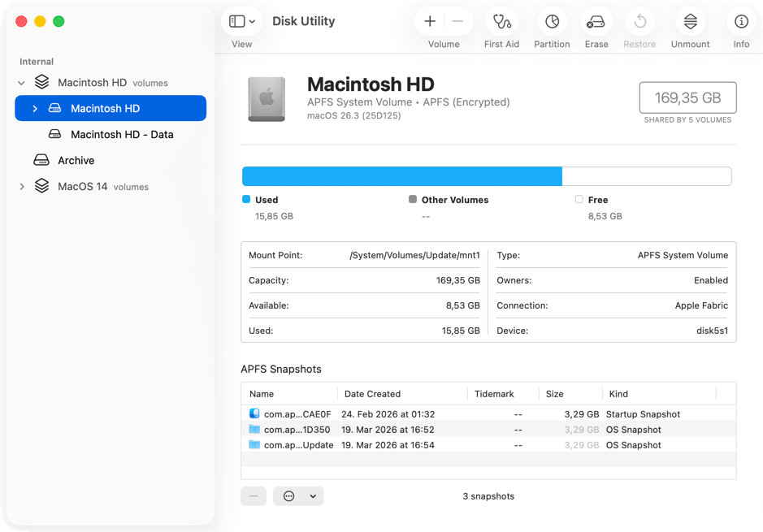Click the device value disk5s1
This screenshot has width=763, height=532.
pos(712,331)
